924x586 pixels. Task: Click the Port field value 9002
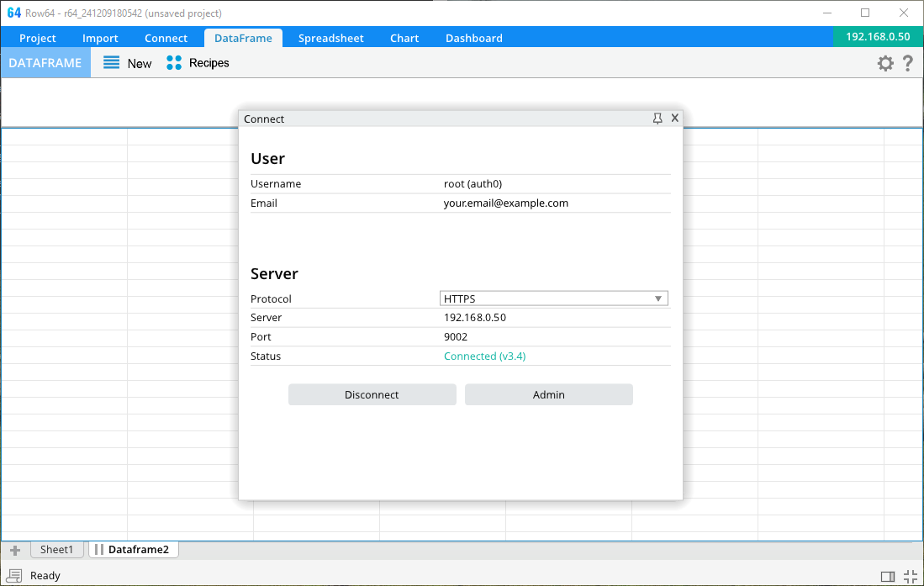point(456,336)
